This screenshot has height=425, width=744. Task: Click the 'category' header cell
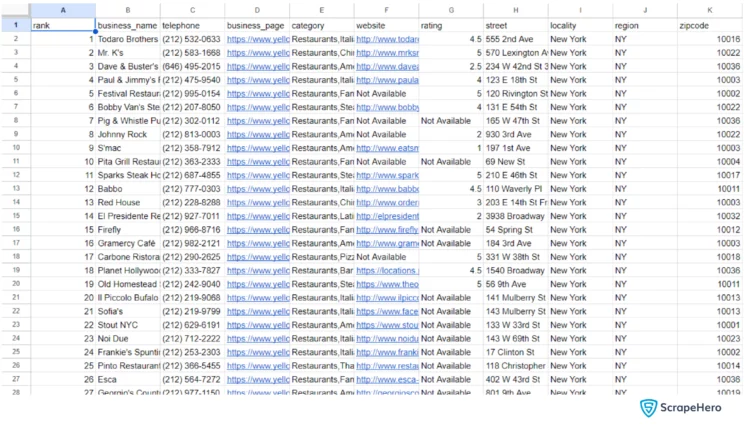tap(321, 26)
